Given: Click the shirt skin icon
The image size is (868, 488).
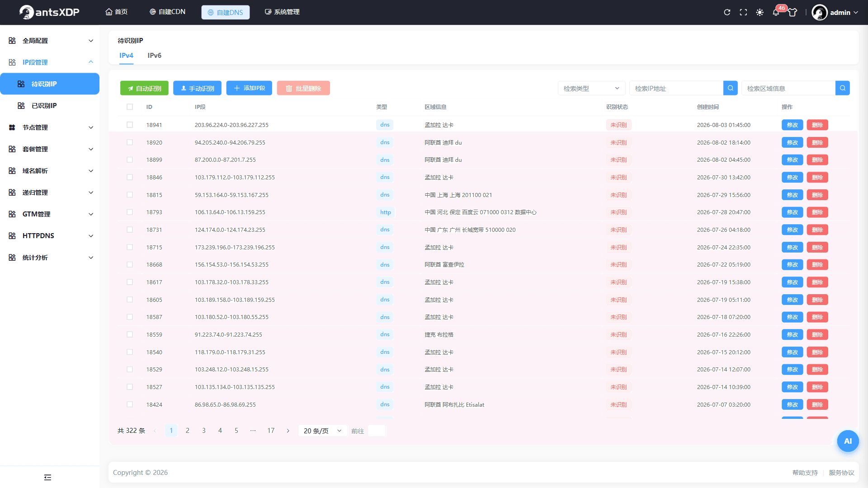Looking at the screenshot, I should (793, 12).
